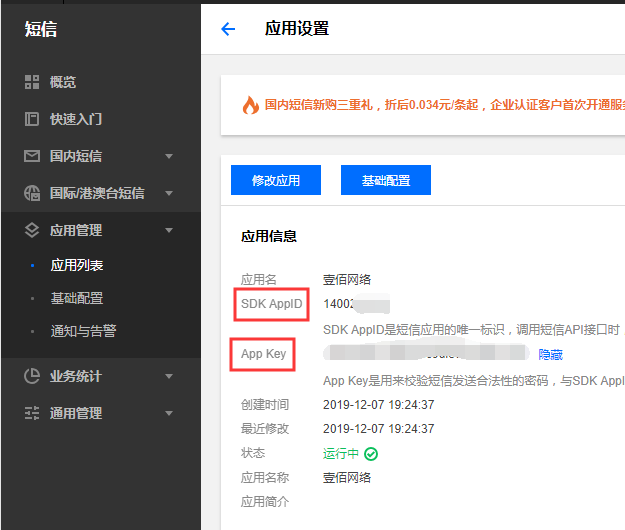Image resolution: width=625 pixels, height=530 pixels.
Task: Expand the 通用管理 dropdown arrow
Action: pos(169,413)
